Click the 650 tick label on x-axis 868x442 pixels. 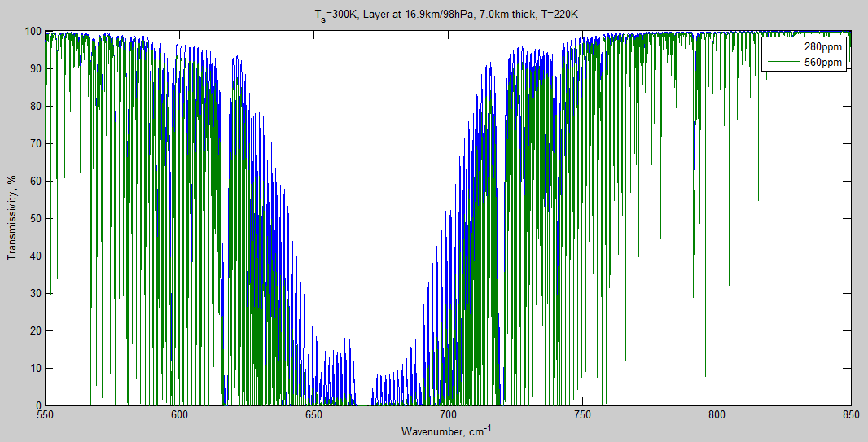point(313,414)
